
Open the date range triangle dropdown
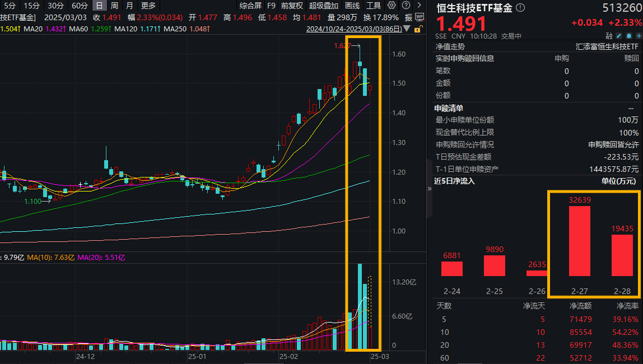(407, 28)
